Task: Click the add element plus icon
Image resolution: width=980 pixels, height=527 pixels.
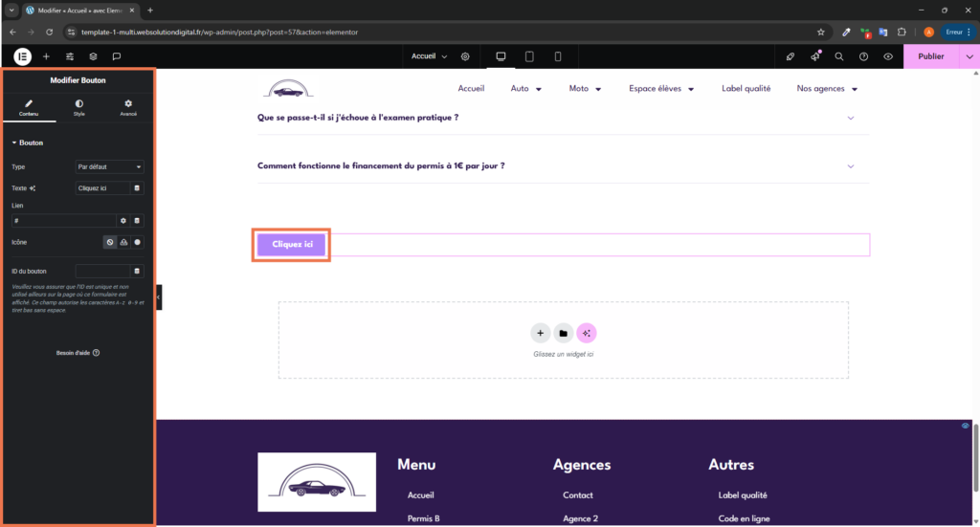Action: (x=46, y=56)
